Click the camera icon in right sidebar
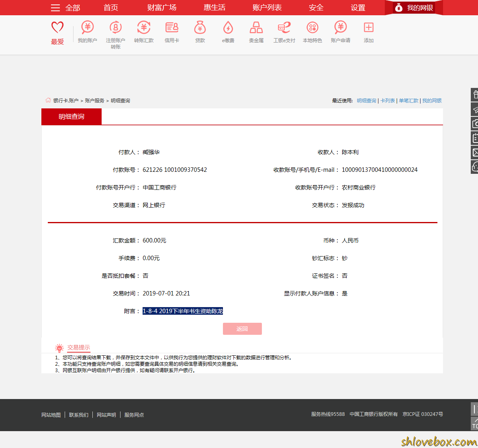478x448 pixels. coord(475,124)
